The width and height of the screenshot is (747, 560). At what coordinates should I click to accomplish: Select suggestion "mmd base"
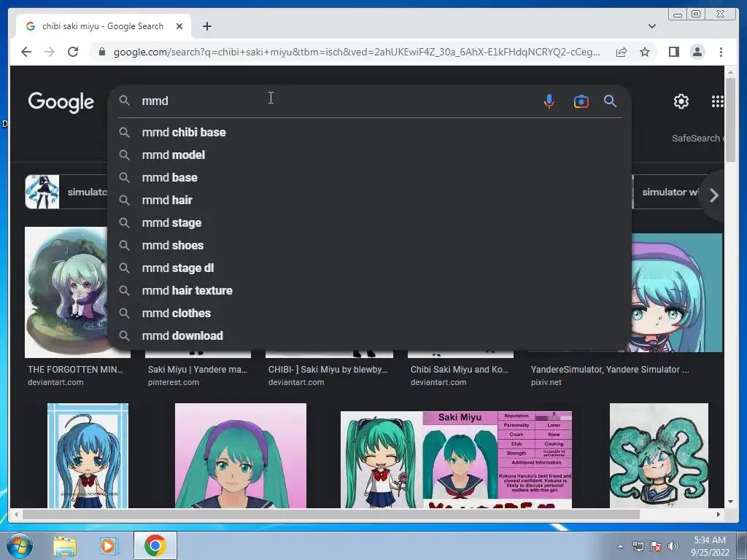(x=369, y=178)
